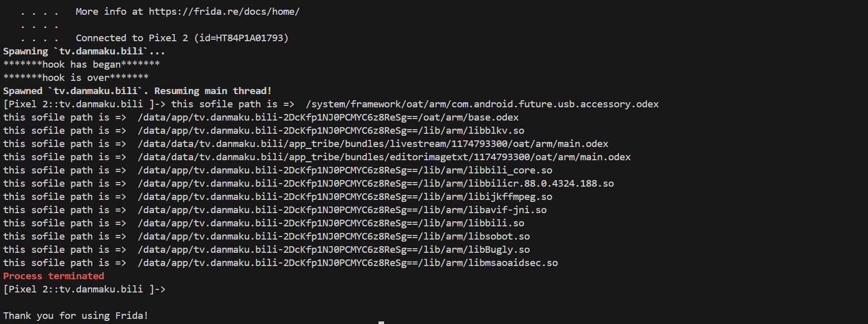
Task: Click the Spawning tv.danmaku.bili line
Action: point(84,51)
